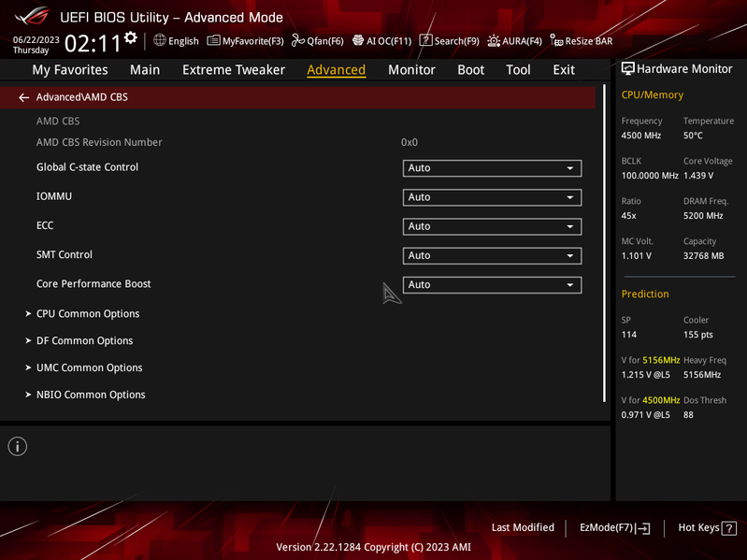This screenshot has height=560, width=747.
Task: Click the 1.101 V MC Volt. value
Action: point(636,256)
